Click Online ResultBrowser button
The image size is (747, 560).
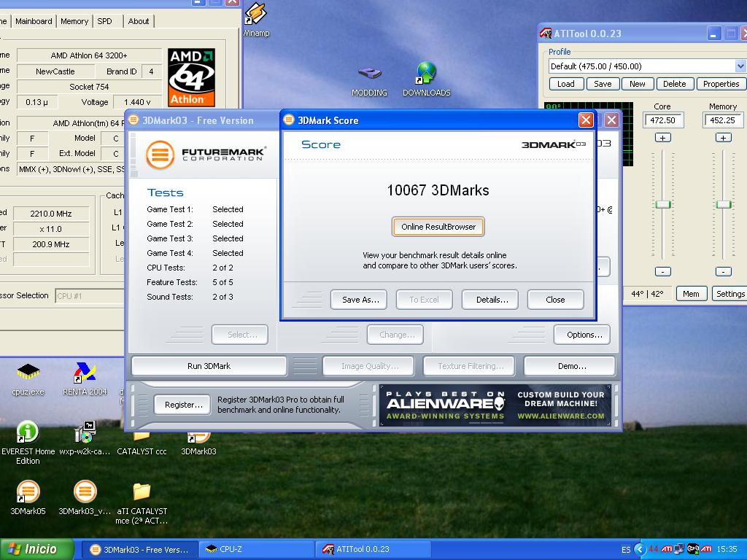[438, 227]
